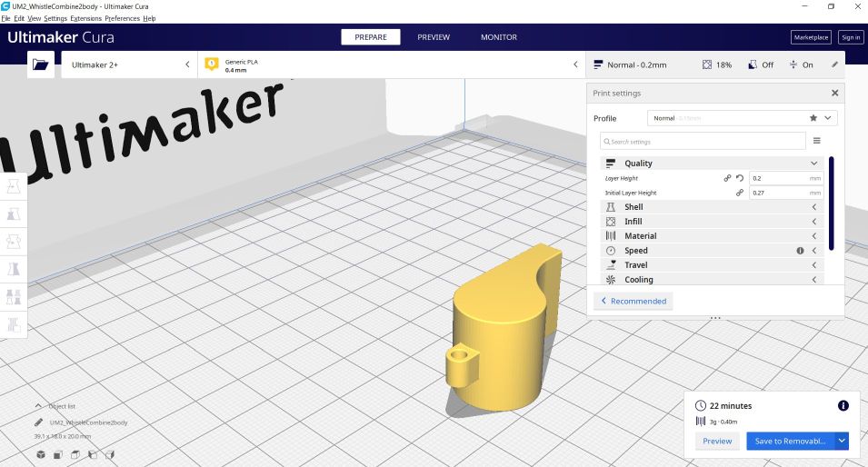Image resolution: width=868 pixels, height=467 pixels.
Task: Open the Preferences menu
Action: click(x=123, y=18)
